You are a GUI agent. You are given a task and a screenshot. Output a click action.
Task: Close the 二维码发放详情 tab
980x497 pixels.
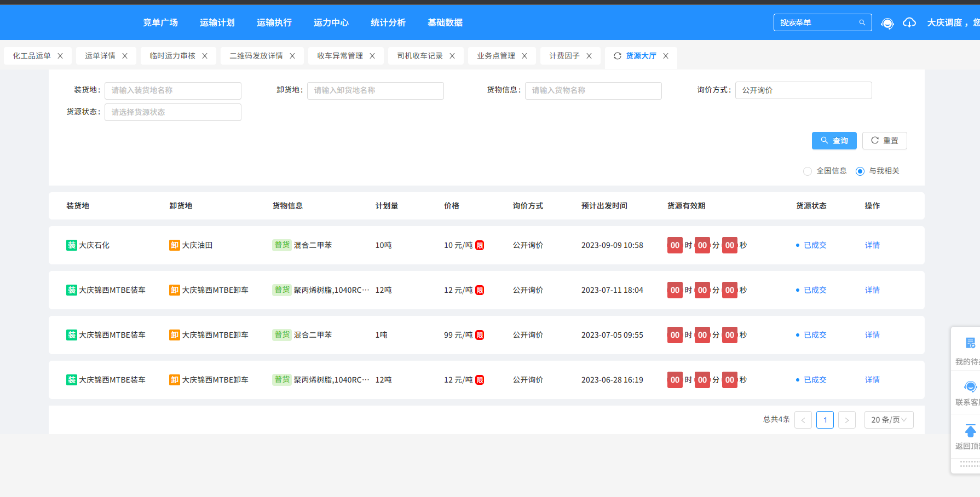pos(292,56)
